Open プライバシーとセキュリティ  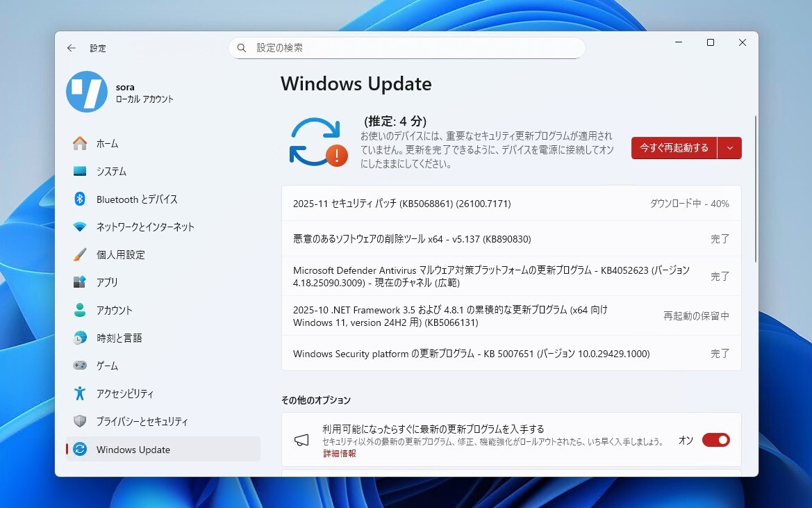tap(163, 421)
